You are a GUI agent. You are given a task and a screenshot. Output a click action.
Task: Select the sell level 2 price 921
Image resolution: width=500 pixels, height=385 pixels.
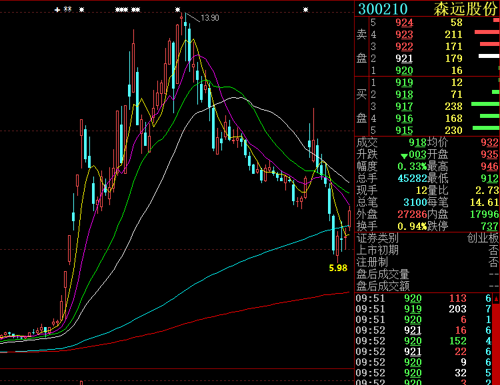pyautogui.click(x=404, y=59)
